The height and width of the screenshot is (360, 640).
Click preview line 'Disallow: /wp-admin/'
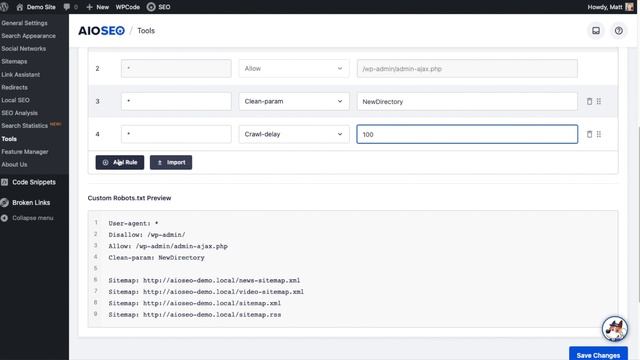(147, 235)
